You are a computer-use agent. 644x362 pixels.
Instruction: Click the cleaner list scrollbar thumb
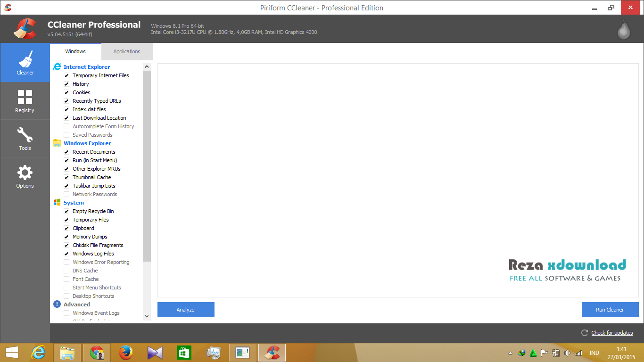pyautogui.click(x=147, y=166)
